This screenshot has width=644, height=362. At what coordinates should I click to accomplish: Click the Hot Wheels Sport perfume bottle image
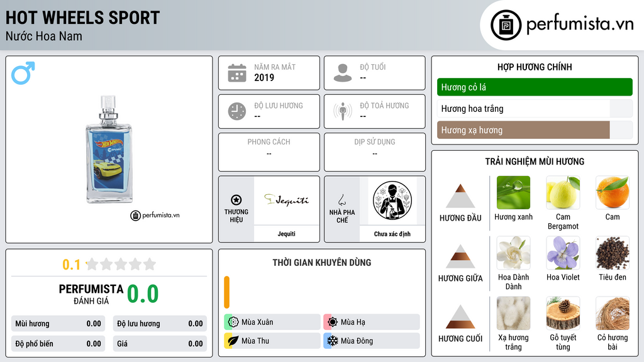point(109,150)
